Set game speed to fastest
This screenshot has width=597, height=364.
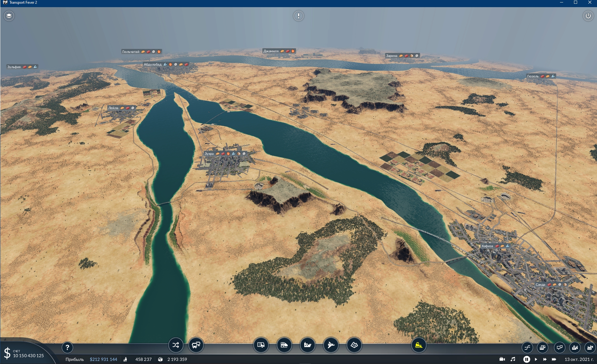coord(554,359)
